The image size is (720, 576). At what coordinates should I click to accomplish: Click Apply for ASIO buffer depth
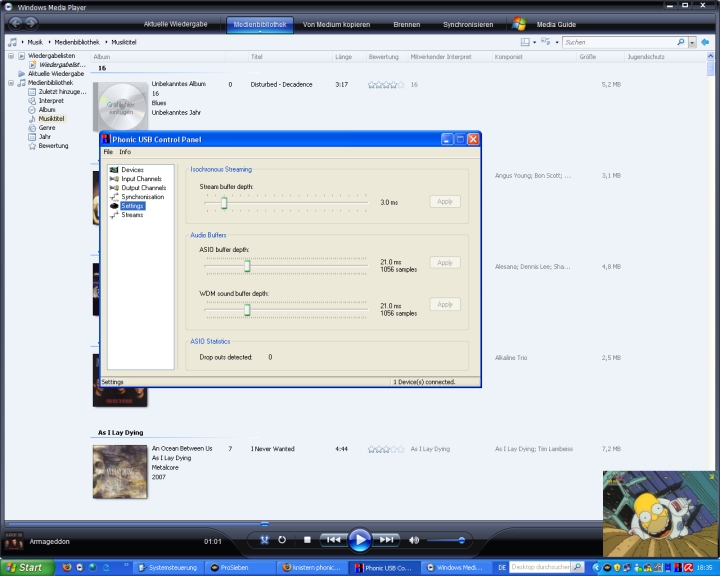445,263
